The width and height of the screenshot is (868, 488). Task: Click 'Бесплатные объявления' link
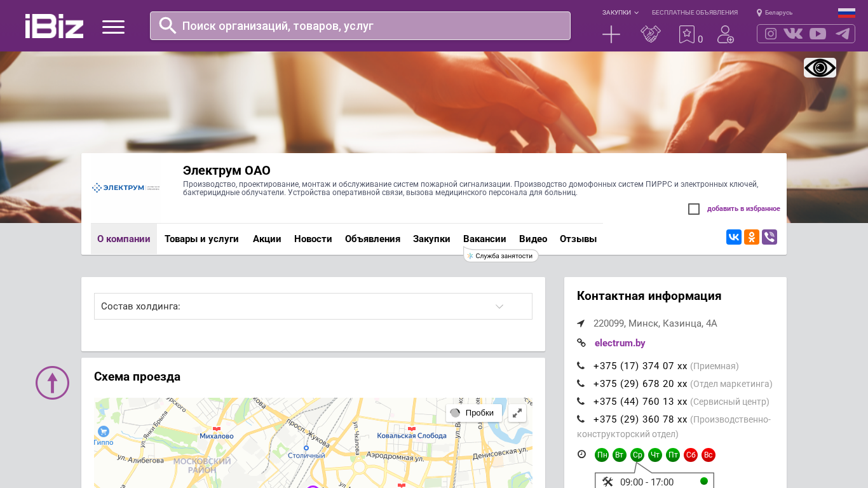[695, 13]
